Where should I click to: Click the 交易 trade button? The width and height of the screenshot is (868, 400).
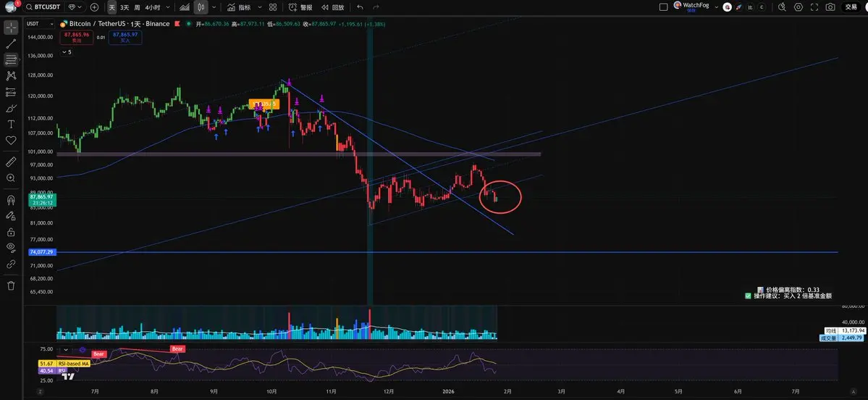click(851, 7)
